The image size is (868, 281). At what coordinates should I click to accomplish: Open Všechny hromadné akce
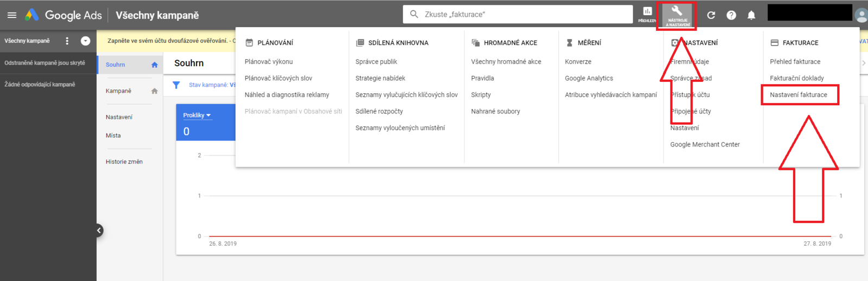[x=506, y=62]
